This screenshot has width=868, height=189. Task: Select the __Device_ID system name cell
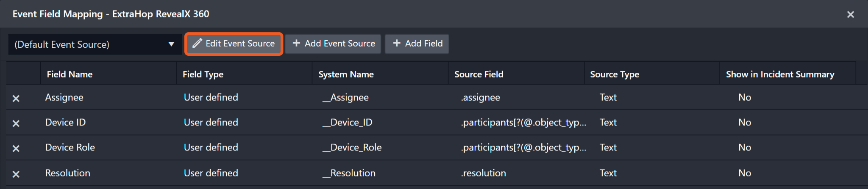coord(348,123)
